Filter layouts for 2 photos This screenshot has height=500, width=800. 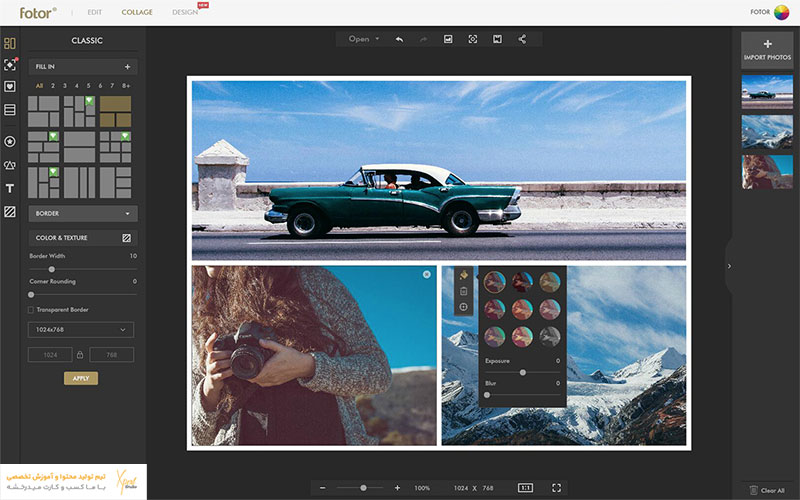coord(53,86)
